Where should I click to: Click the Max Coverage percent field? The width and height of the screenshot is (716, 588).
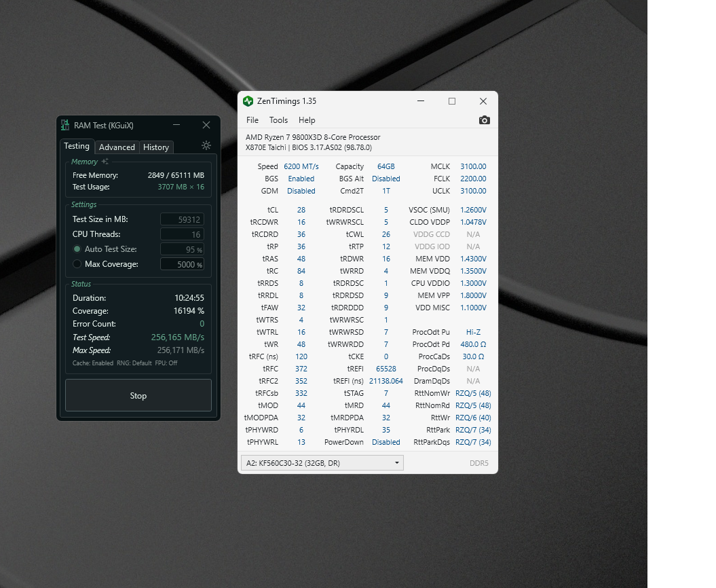(x=182, y=265)
